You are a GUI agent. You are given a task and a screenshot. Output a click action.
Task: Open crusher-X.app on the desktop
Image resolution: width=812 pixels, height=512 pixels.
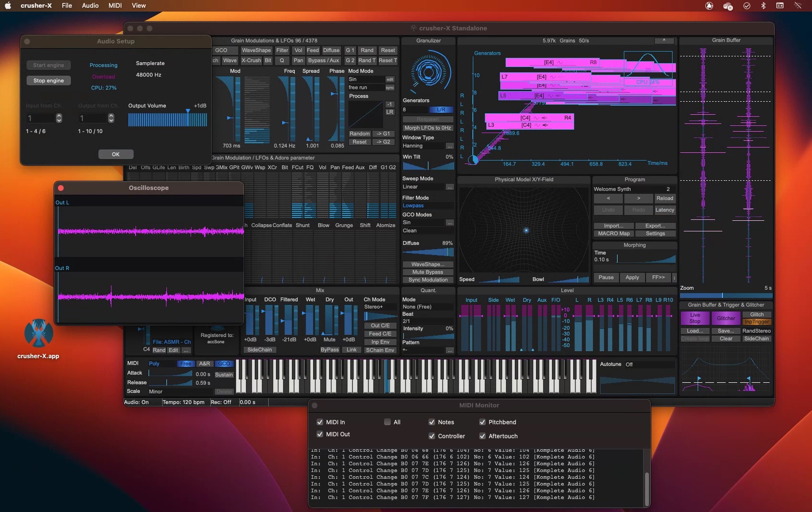(x=38, y=339)
